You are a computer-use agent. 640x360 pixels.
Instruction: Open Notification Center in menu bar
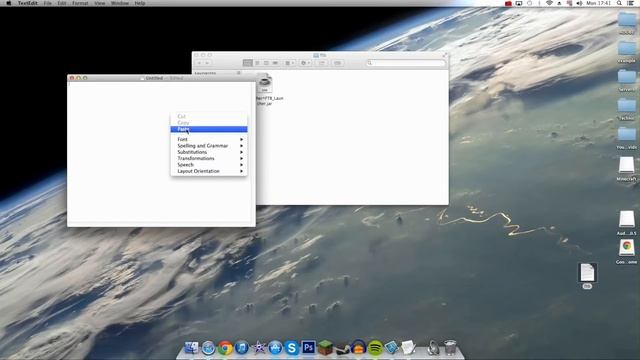tap(630, 3)
